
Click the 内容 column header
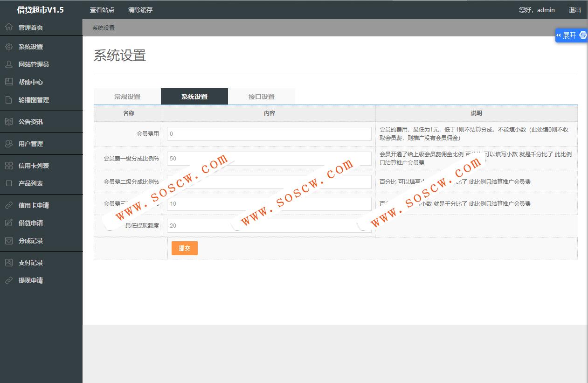click(269, 113)
